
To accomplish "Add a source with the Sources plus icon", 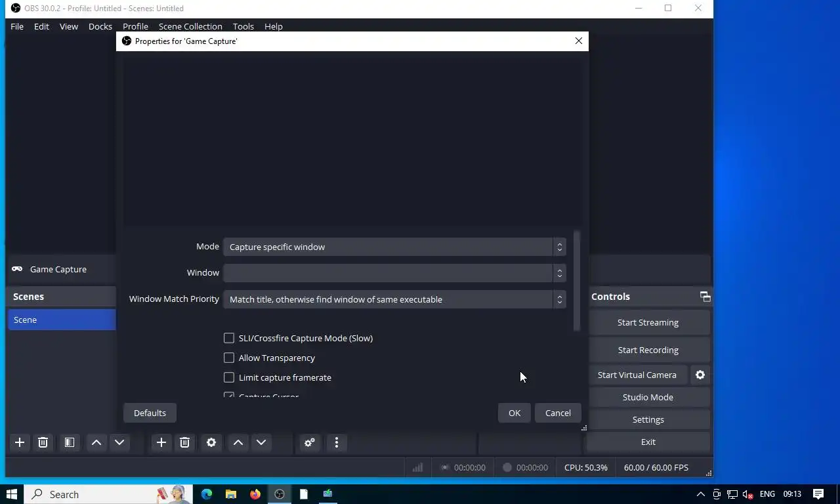I will coord(161,442).
